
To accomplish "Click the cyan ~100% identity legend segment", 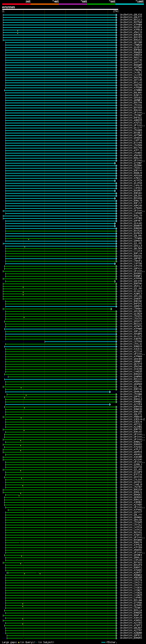I will tap(129, 4).
